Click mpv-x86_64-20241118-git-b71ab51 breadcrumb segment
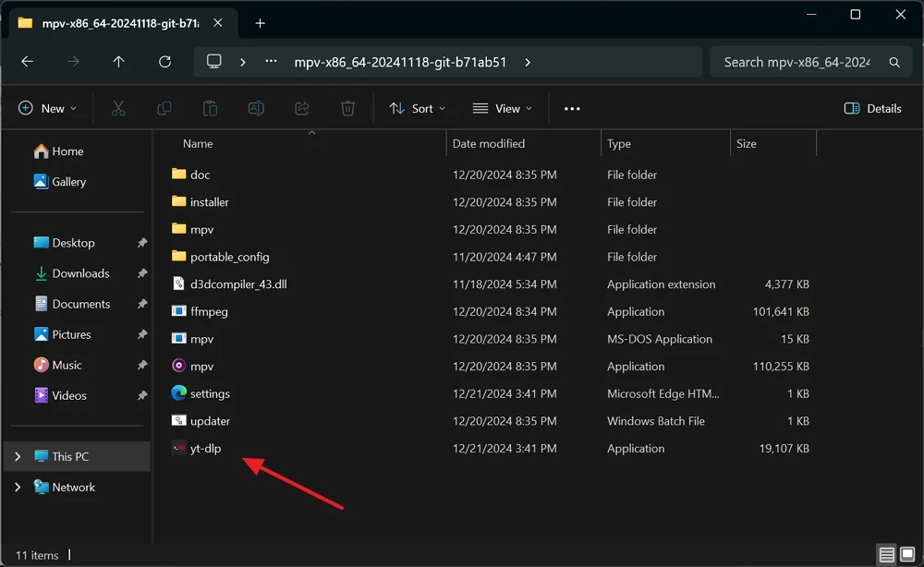This screenshot has height=567, width=924. coord(400,62)
